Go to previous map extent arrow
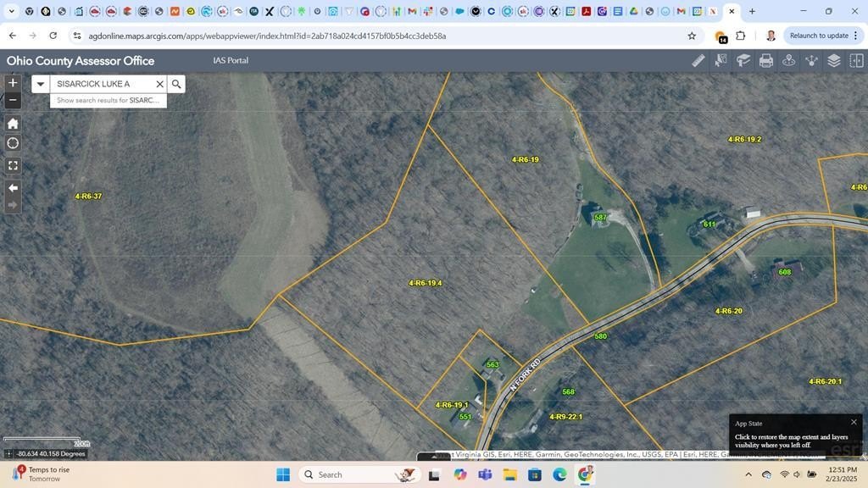Viewport: 868px width, 488px height. tap(13, 187)
